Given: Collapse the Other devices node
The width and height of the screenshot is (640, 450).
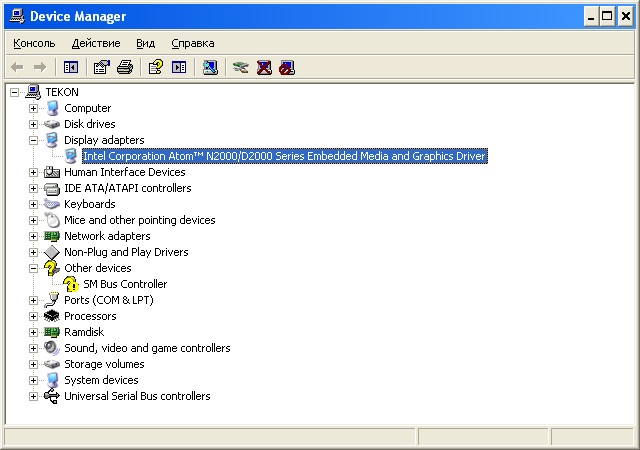Looking at the screenshot, I should (x=33, y=268).
